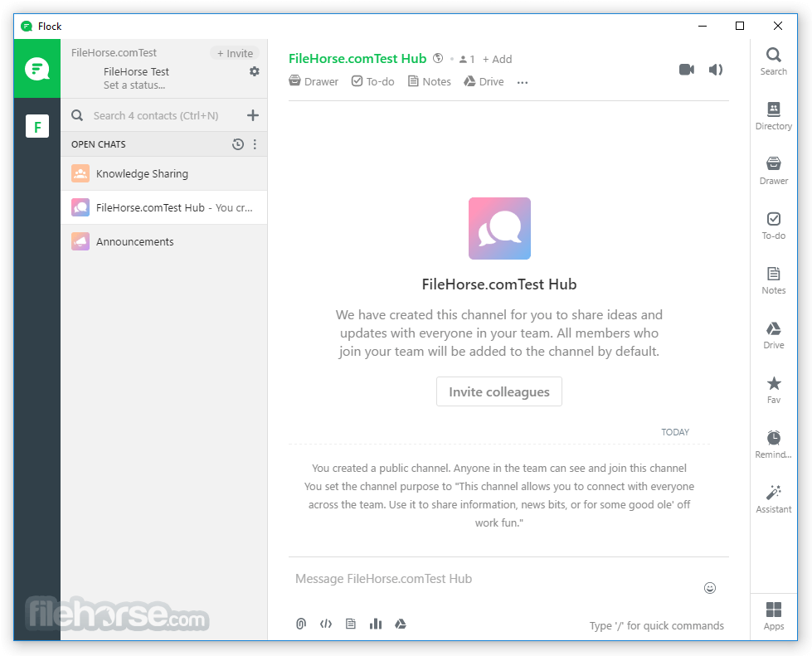Image resolution: width=812 pixels, height=656 pixels.
Task: Click the FileHorse.comTest team name
Action: pyautogui.click(x=114, y=53)
